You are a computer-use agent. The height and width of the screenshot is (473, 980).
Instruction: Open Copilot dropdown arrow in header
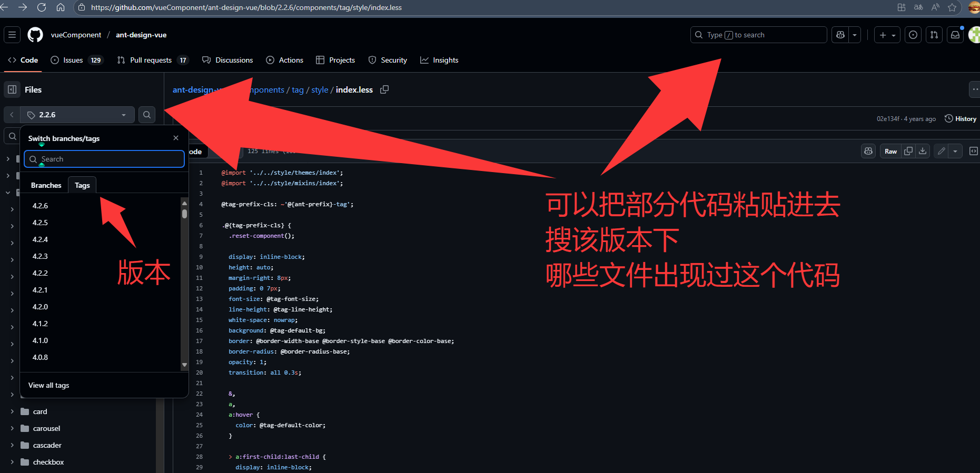pyautogui.click(x=855, y=35)
